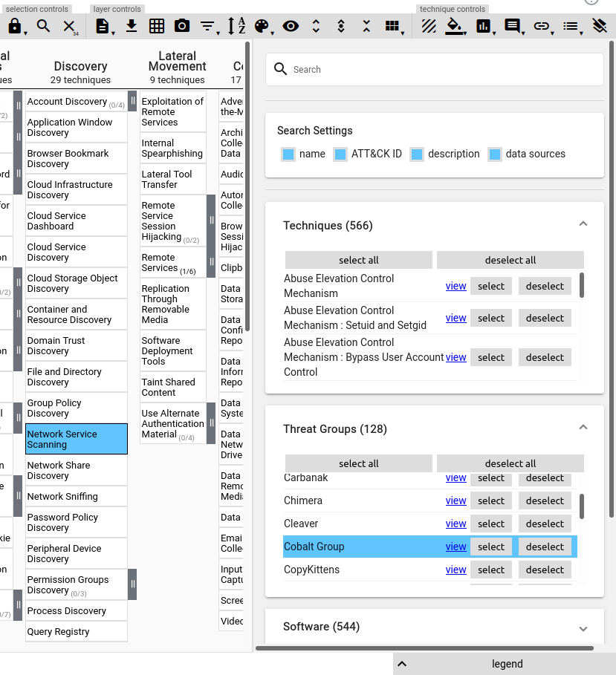Select Setuid and Setgid technique
616x675 pixels.
tap(490, 318)
